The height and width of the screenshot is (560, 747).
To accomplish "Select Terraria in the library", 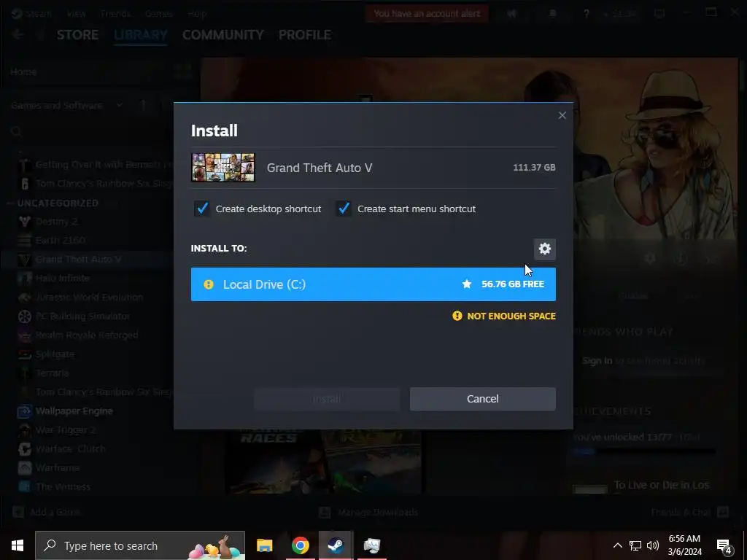I will [53, 373].
